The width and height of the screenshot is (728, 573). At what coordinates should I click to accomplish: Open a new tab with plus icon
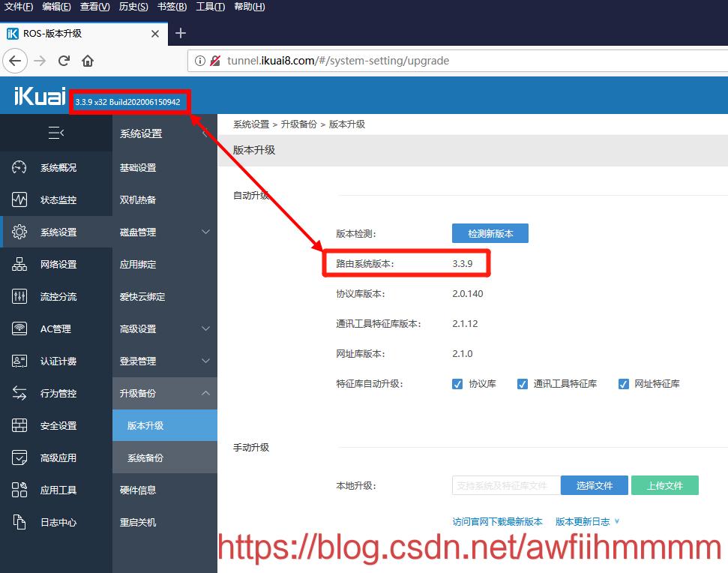click(x=181, y=33)
